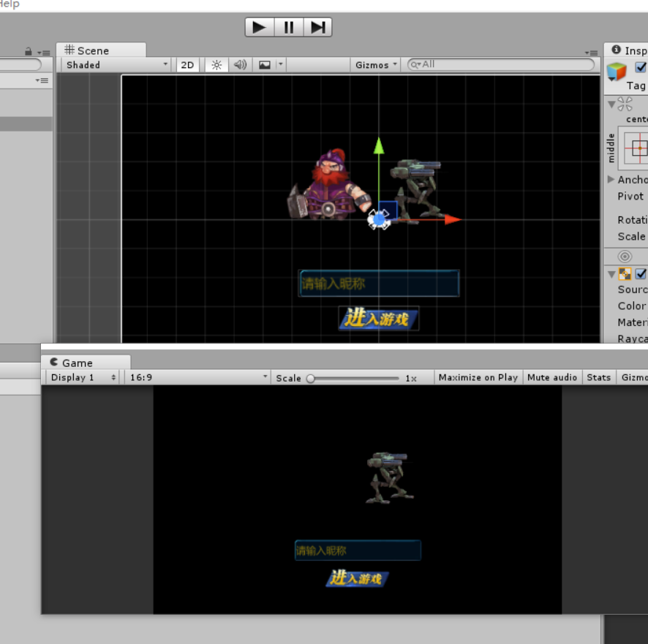Image resolution: width=648 pixels, height=644 pixels.
Task: Click the nickname input in Game view
Action: pos(358,550)
